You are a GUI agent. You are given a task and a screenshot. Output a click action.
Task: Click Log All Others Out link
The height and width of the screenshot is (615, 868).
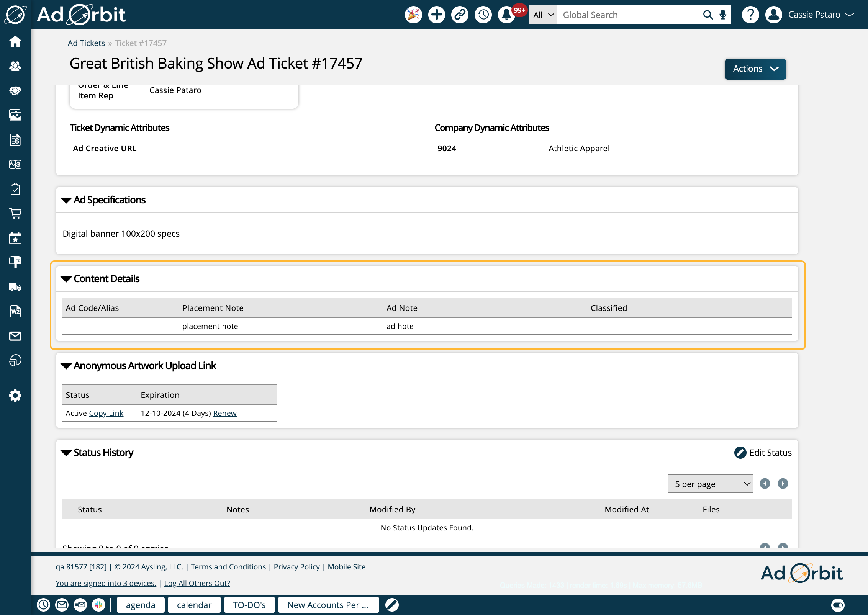pyautogui.click(x=197, y=583)
